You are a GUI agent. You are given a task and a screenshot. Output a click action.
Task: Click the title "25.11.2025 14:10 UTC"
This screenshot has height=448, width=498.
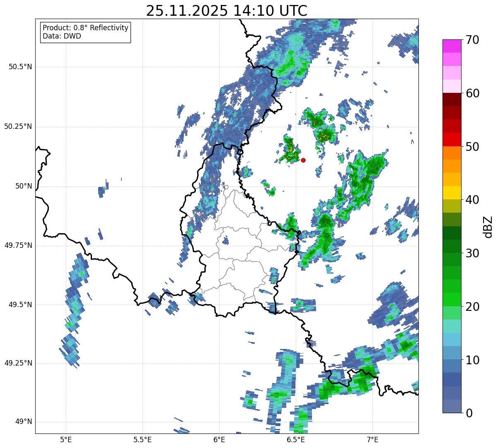[227, 11]
